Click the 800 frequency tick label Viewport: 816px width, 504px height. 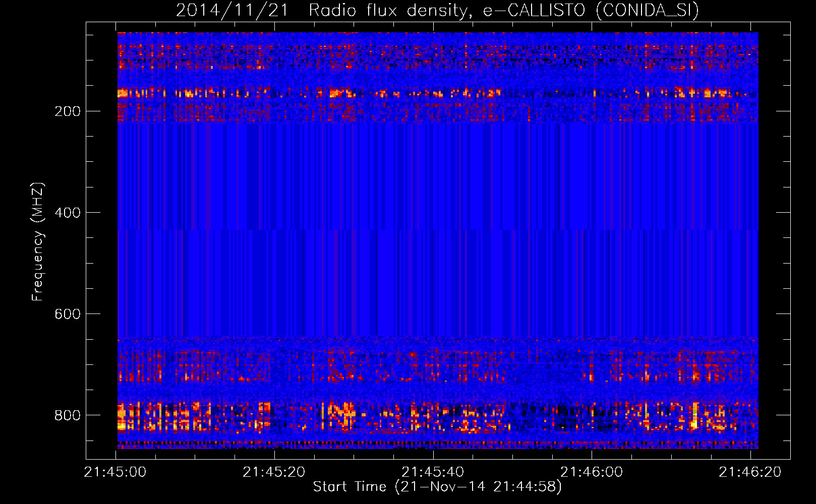[x=68, y=415]
